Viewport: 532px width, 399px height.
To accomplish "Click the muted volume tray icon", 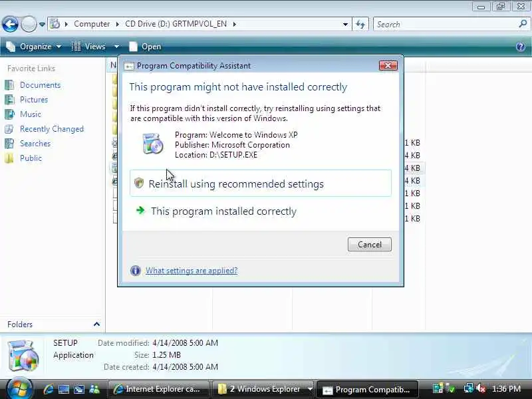I will [481, 389].
